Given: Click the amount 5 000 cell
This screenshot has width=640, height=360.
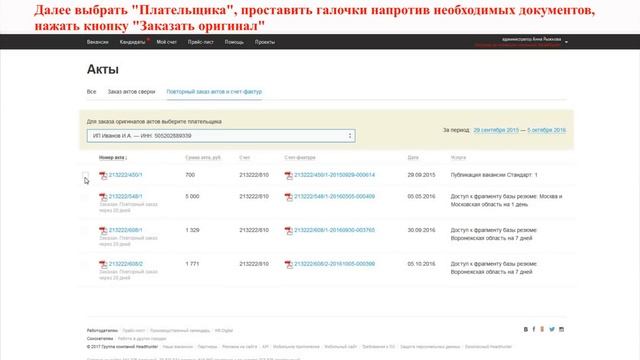Looking at the screenshot, I should coord(192,197).
